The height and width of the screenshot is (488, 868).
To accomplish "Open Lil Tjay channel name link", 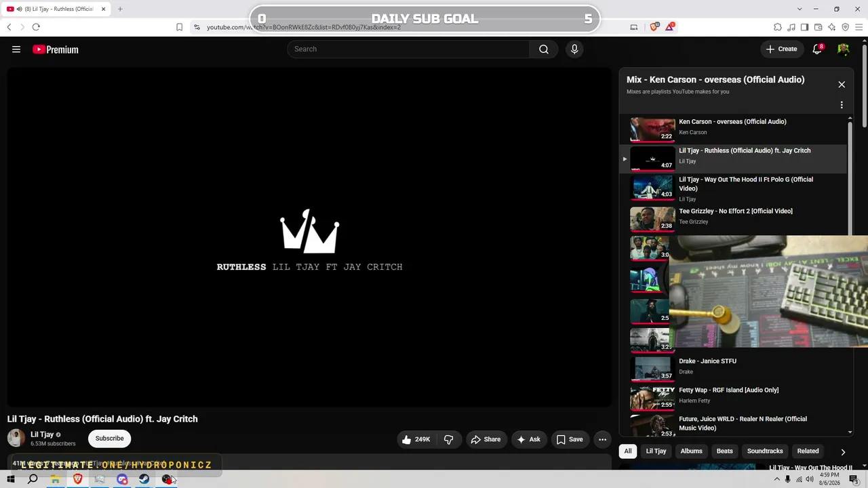I will (x=42, y=434).
